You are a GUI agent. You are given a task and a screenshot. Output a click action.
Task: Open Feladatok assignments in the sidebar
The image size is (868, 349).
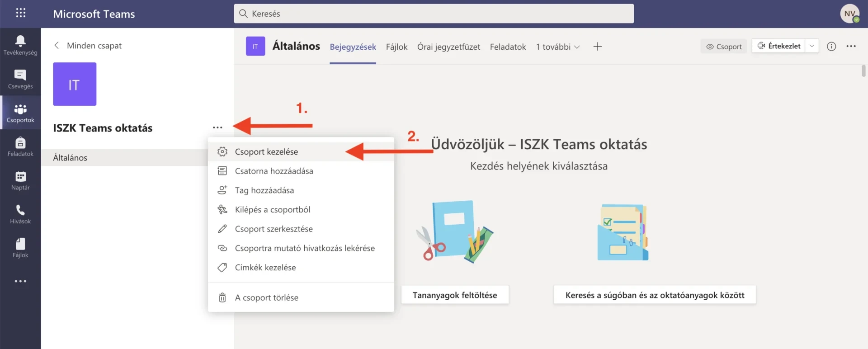pyautogui.click(x=20, y=147)
